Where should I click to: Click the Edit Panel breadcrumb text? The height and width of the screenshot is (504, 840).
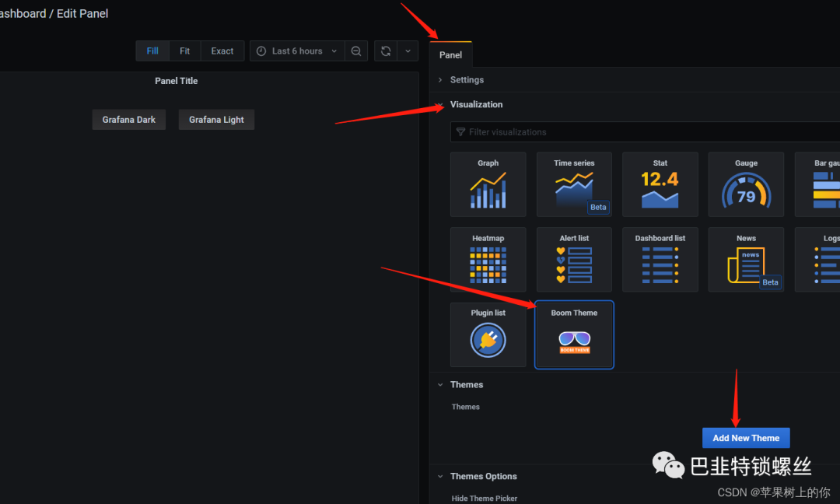tap(82, 13)
